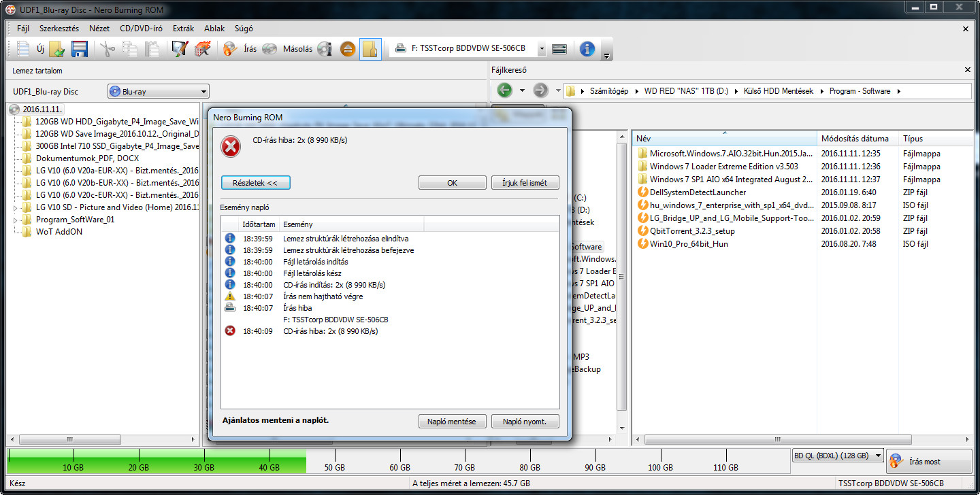
Task: Click Napló mentése button
Action: [x=452, y=422]
